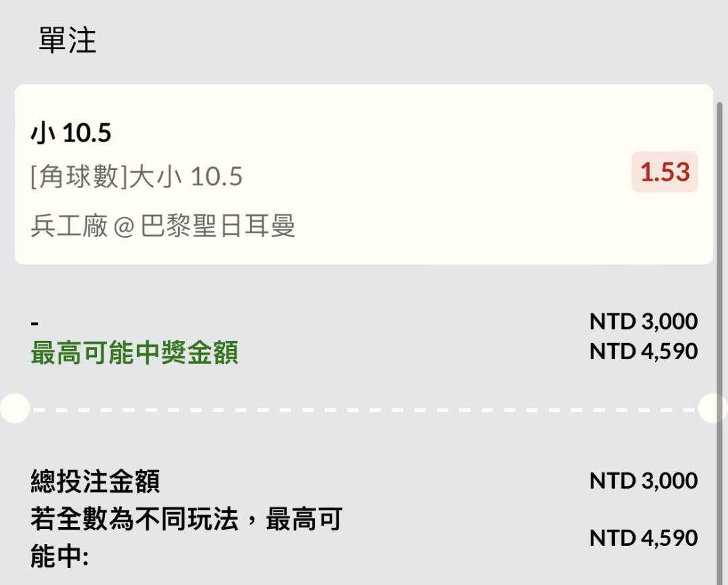The height and width of the screenshot is (585, 728).
Task: Click the [角球數]大小 10.5 market label
Action: pos(136,177)
